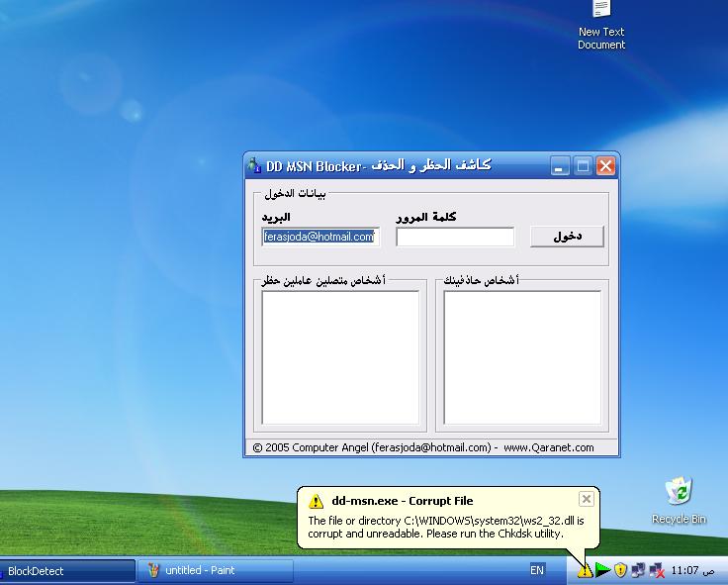Close the DD MSN Blocker window

pyautogui.click(x=605, y=166)
